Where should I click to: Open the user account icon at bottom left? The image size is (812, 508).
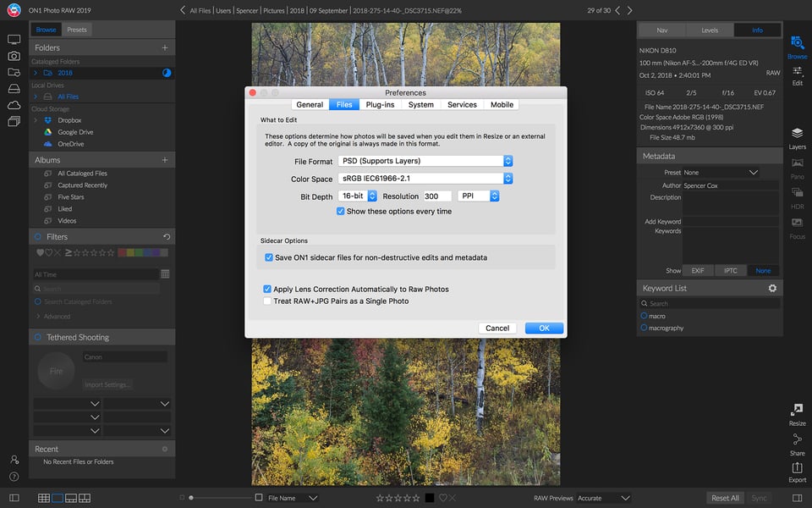(x=14, y=459)
